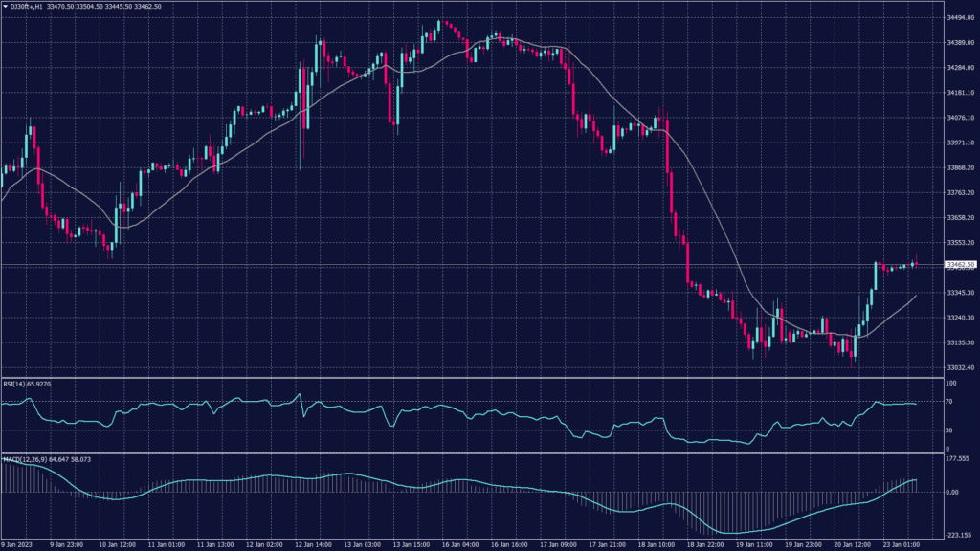Screen dimensions: 980x551
Task: Click the DJ30ft+,H1 symbol label
Action: (x=27, y=7)
